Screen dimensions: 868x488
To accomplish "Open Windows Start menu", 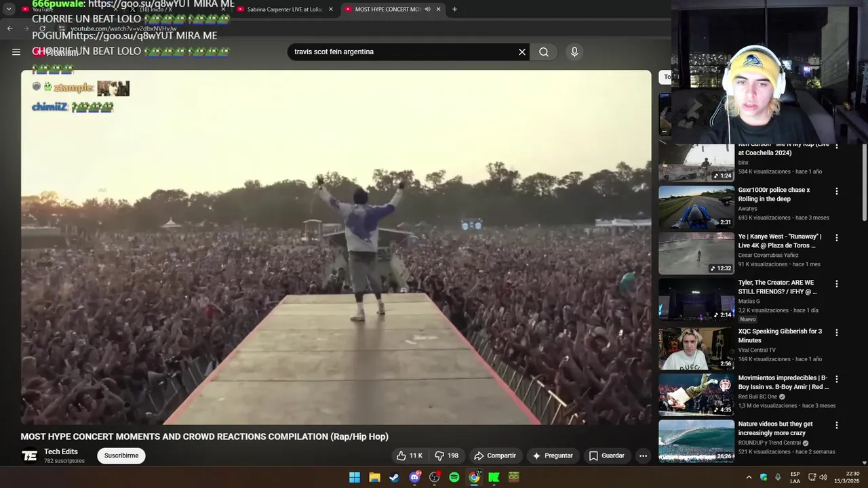I will (x=355, y=477).
